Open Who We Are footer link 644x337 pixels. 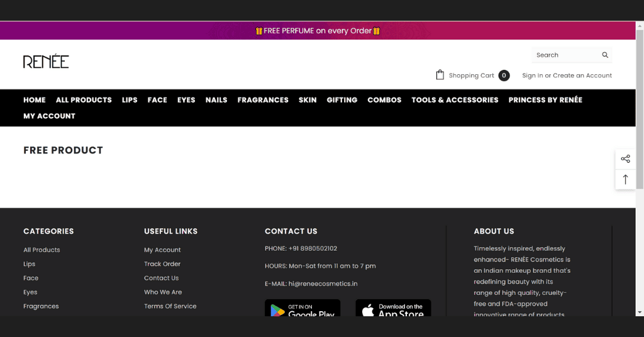point(163,292)
